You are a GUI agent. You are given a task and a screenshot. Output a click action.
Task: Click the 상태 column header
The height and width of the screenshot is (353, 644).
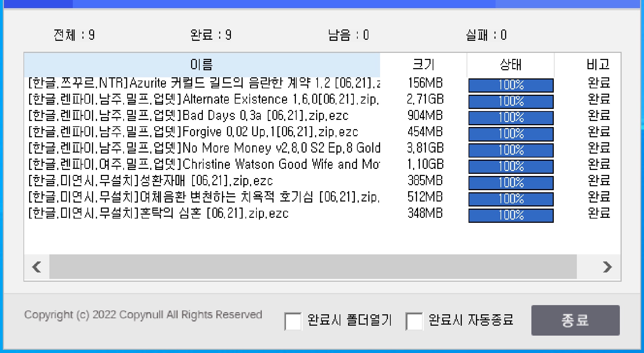tap(510, 65)
